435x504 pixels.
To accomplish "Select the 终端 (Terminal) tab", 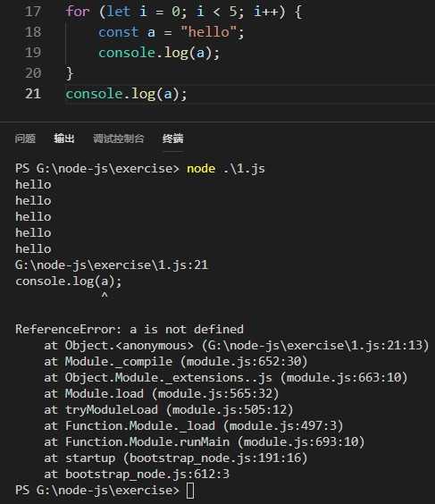I will [x=173, y=139].
